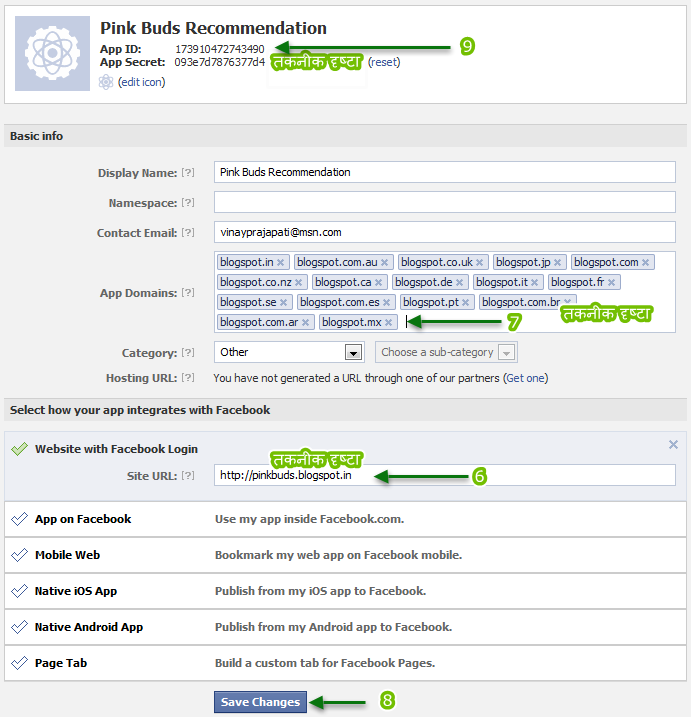
Task: Open the Category dropdown set to Other
Action: coord(289,352)
